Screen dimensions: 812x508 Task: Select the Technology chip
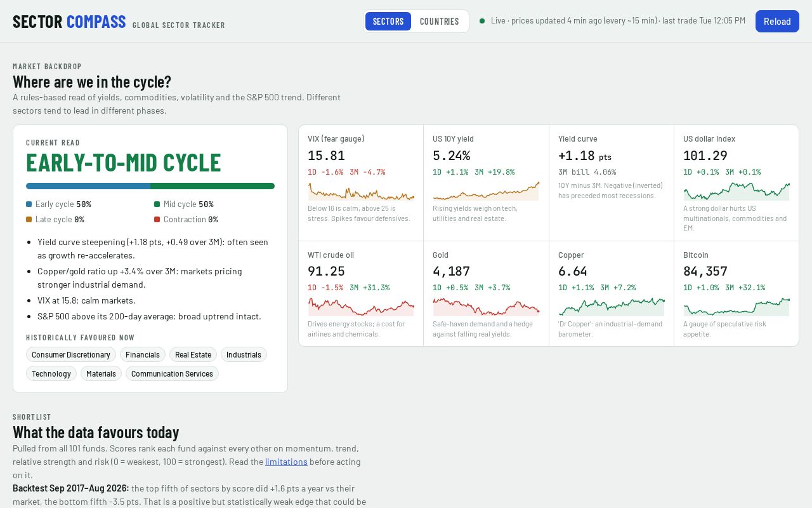[x=51, y=373]
